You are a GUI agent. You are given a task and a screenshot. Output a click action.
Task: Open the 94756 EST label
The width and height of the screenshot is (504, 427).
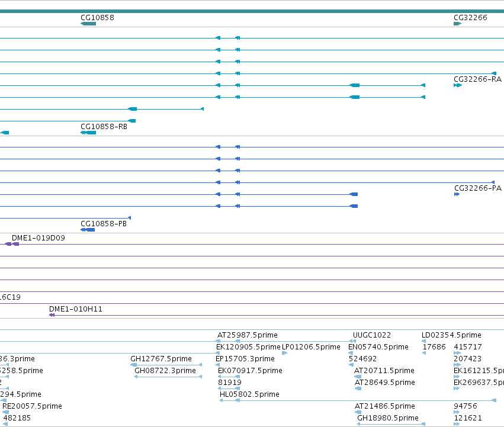[466, 406]
